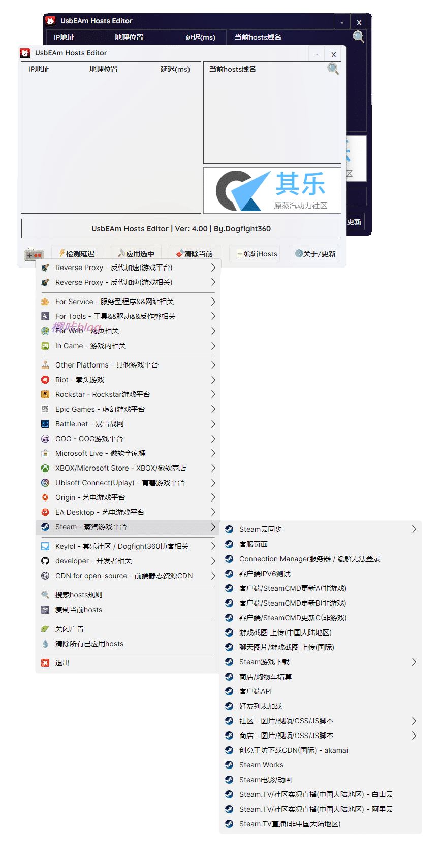Click the 地理位置 column header in the front window
Viewport: 441px width, 868px height.
point(104,69)
